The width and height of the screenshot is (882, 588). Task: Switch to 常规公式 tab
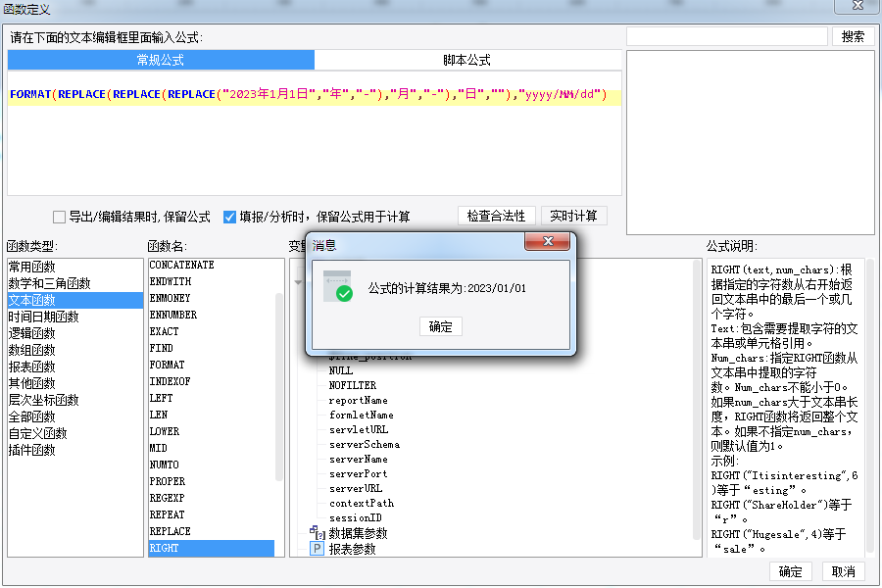(x=161, y=60)
